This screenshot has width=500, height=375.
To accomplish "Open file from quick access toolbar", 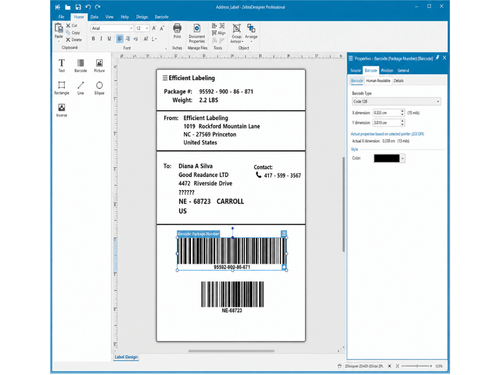I will click(68, 7).
